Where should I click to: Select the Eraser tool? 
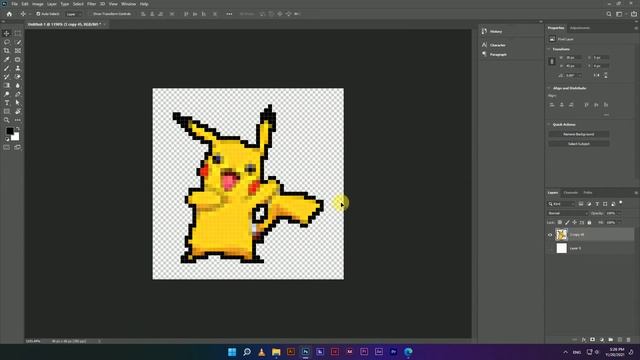coord(18,77)
